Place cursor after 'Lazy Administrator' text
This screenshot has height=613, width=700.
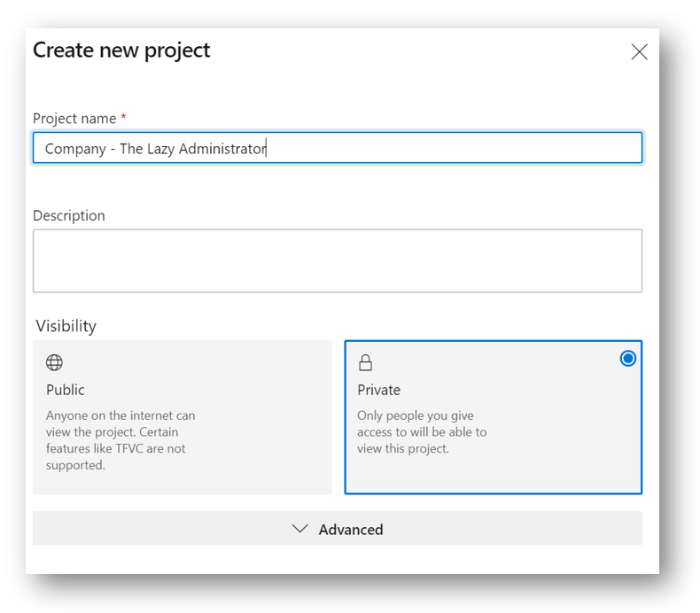pyautogui.click(x=267, y=148)
